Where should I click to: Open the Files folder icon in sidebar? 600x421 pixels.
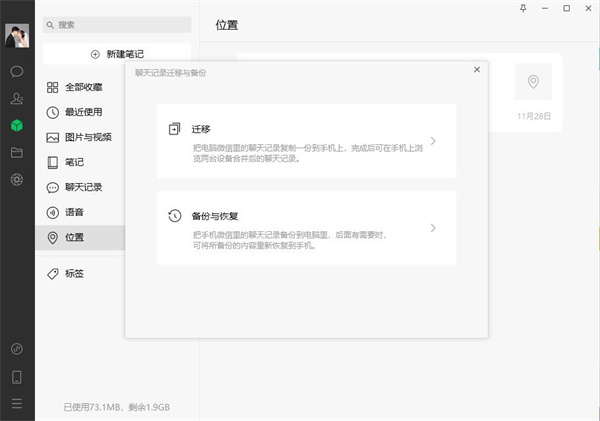tap(17, 153)
